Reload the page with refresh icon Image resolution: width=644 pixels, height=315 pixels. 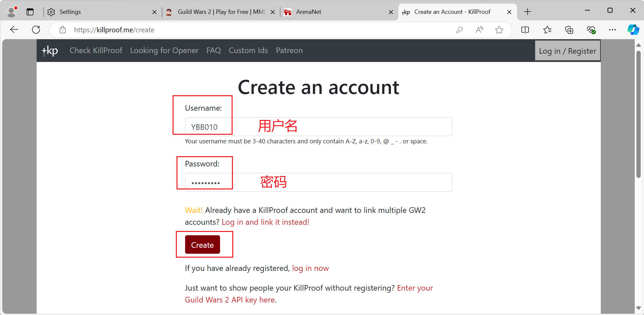(x=36, y=30)
